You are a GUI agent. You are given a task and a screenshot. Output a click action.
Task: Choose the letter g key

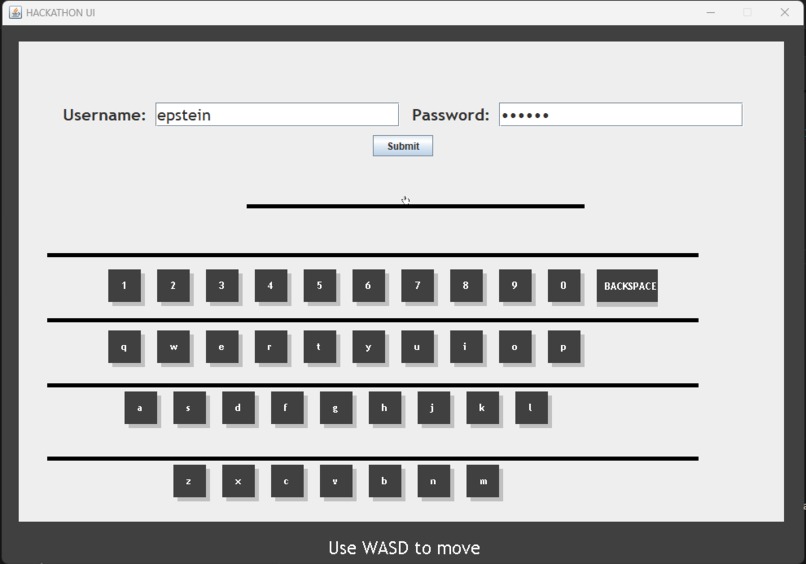[x=336, y=408]
